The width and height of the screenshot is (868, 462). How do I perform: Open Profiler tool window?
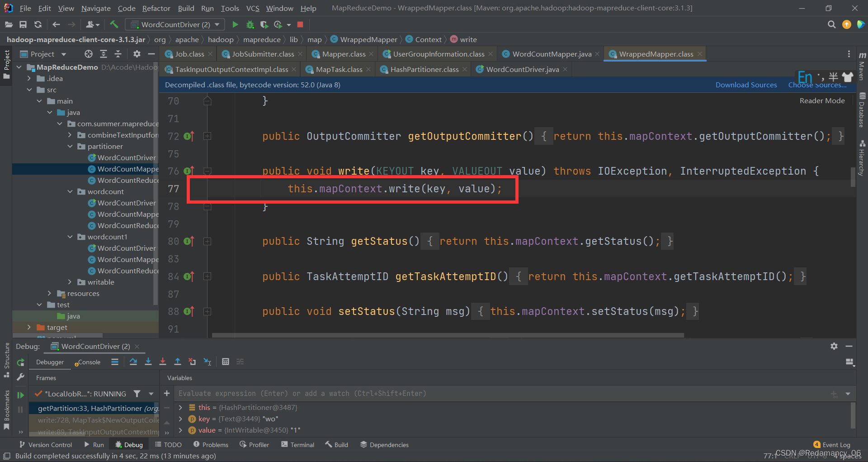point(255,445)
